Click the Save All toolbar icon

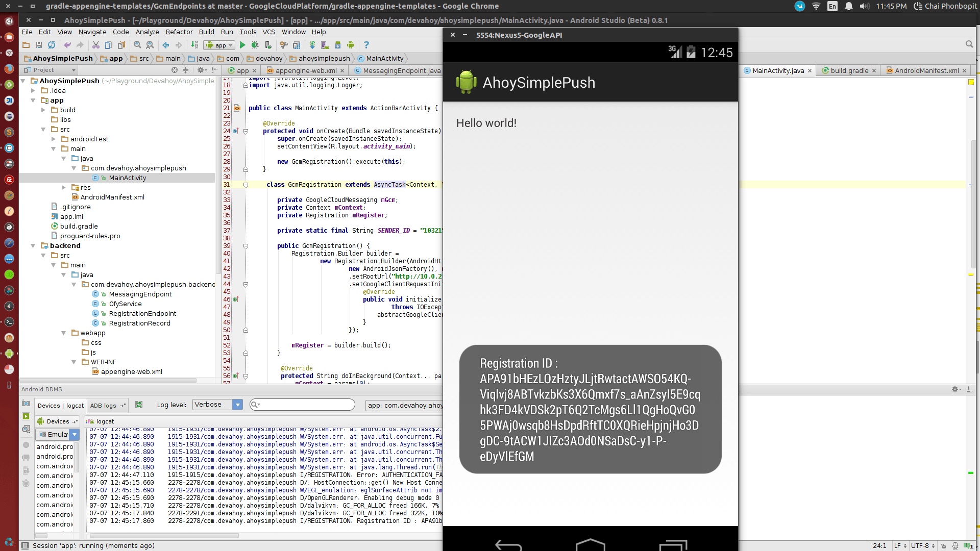38,45
